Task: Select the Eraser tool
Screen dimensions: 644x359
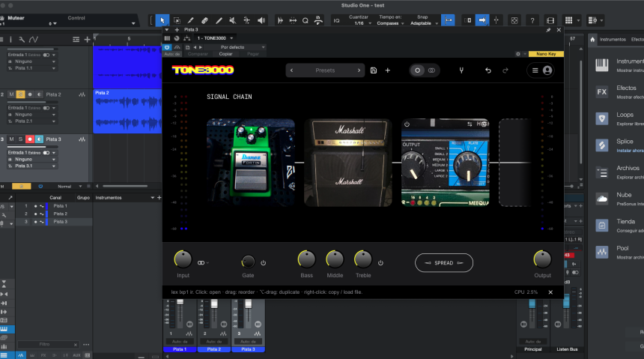Action: (204, 20)
